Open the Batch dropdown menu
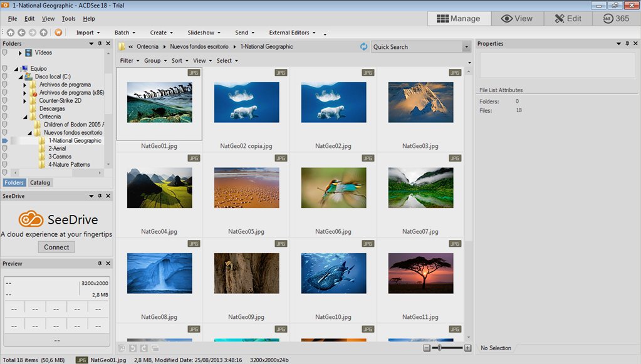Viewport: 641px width, 364px height. click(123, 33)
